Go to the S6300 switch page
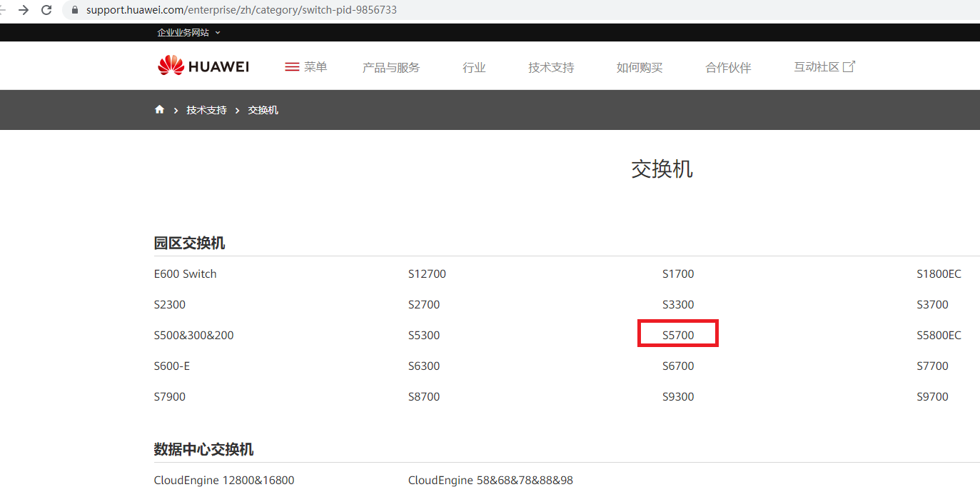This screenshot has width=980, height=497. click(424, 366)
